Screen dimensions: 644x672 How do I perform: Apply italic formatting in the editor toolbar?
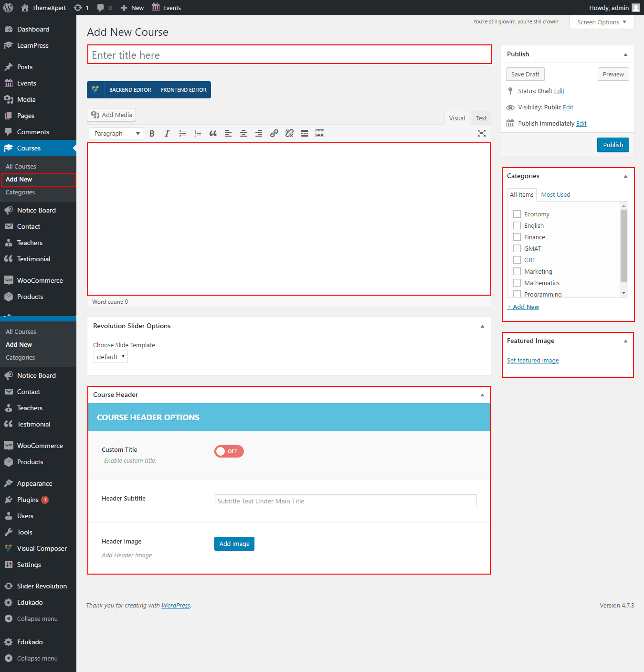[167, 134]
